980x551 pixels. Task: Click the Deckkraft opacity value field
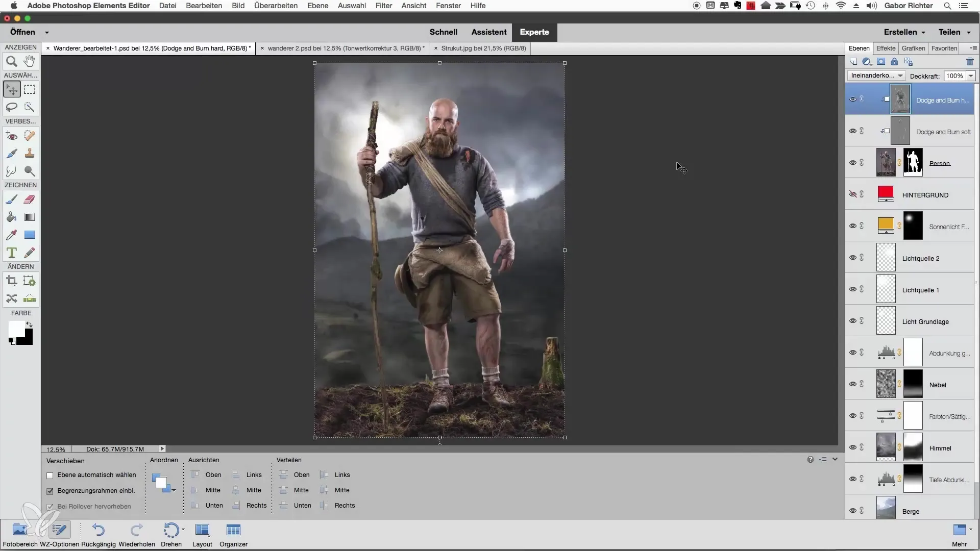click(x=954, y=76)
